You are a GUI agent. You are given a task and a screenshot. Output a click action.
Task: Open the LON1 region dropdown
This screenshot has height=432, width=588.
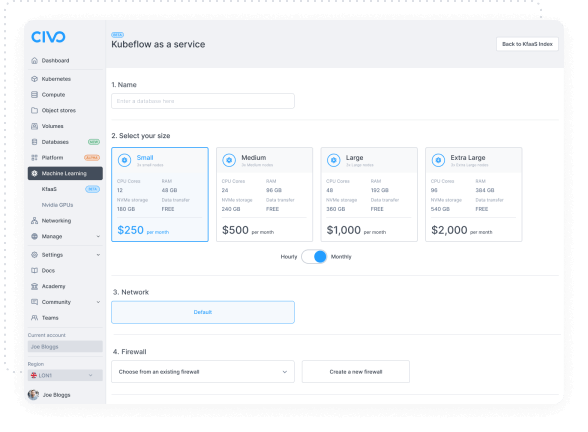pyautogui.click(x=65, y=375)
